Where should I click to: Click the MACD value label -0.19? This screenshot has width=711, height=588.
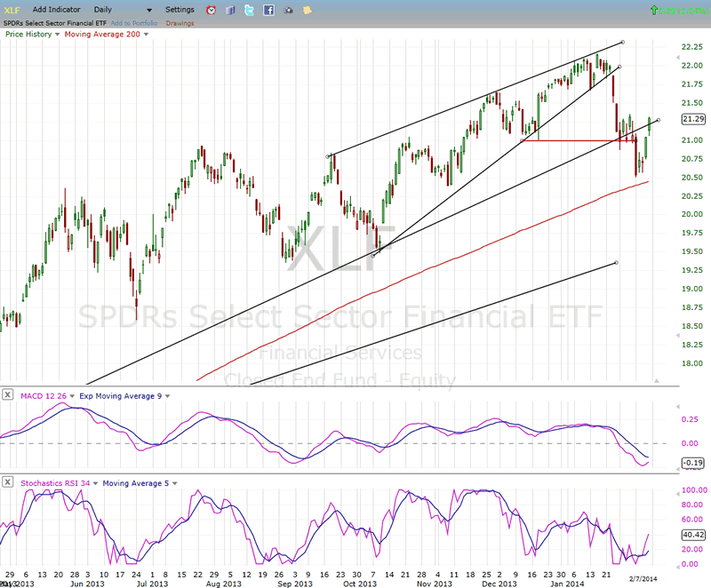(x=693, y=463)
